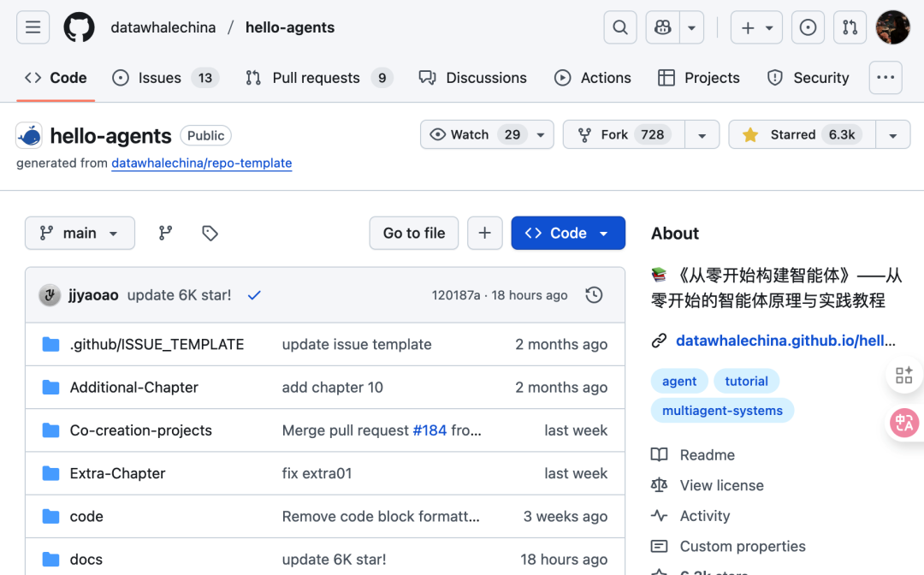Screen dimensions: 924x575
Task: Open the Security tab
Action: [x=807, y=77]
